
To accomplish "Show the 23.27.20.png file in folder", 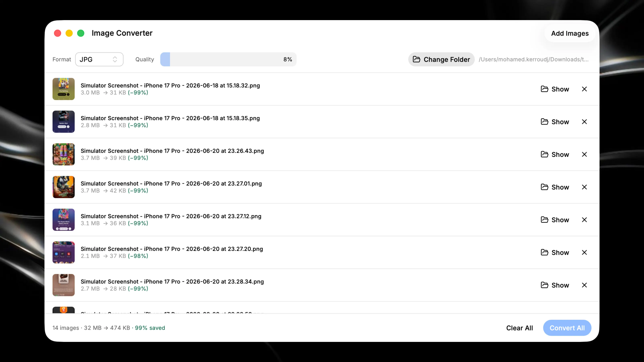I will 555,253.
